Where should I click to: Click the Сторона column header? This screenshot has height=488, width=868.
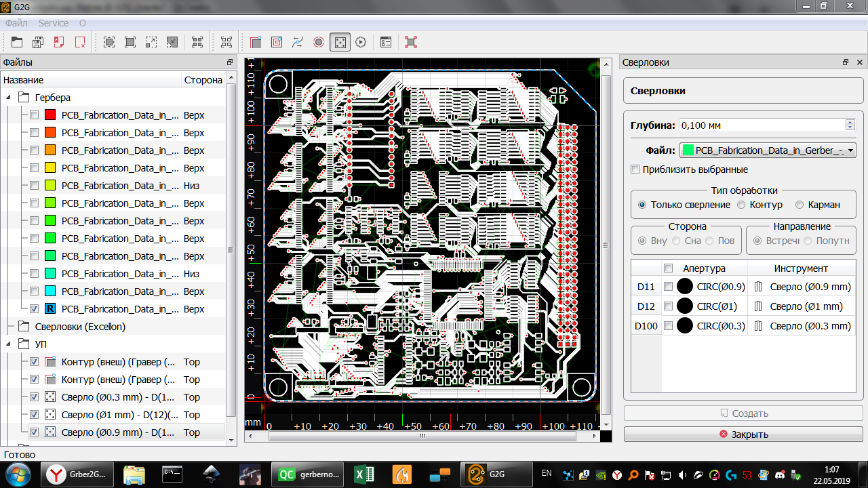pos(203,80)
